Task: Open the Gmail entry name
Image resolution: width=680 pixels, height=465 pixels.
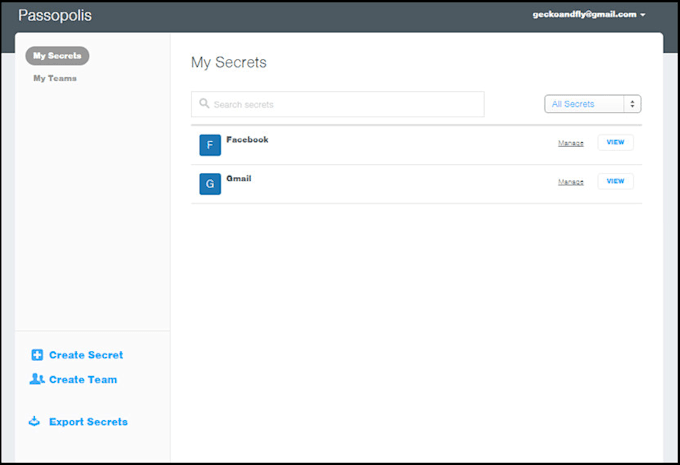Action: (x=239, y=178)
